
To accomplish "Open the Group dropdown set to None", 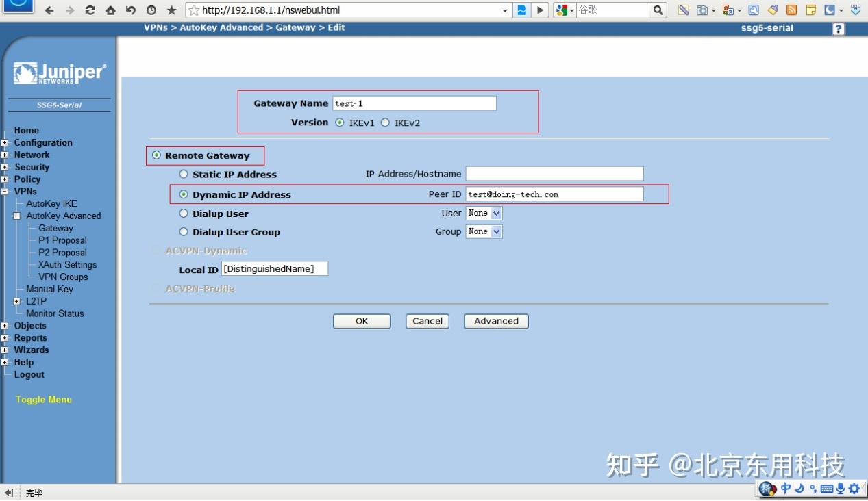I will pyautogui.click(x=484, y=231).
